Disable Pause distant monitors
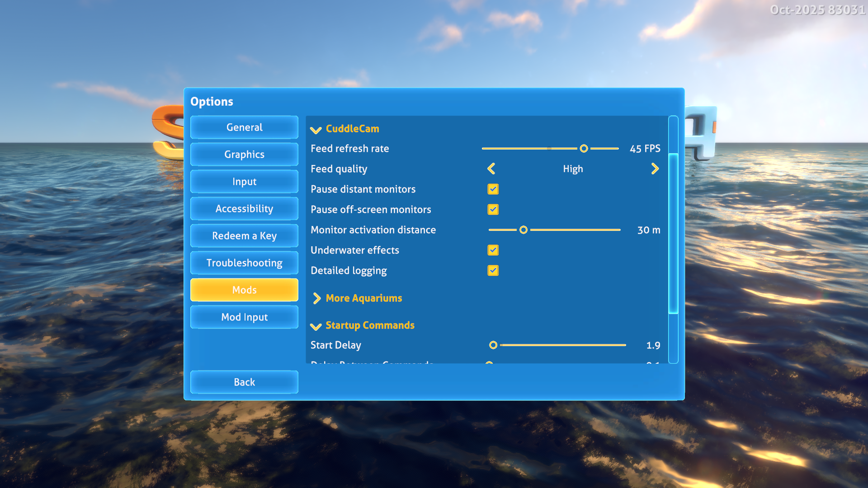The height and width of the screenshot is (488, 868). pos(493,189)
